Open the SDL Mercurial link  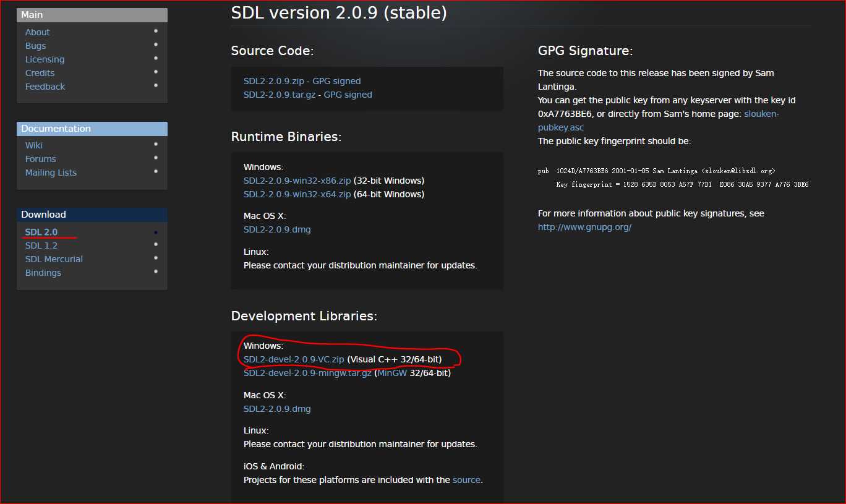point(54,259)
